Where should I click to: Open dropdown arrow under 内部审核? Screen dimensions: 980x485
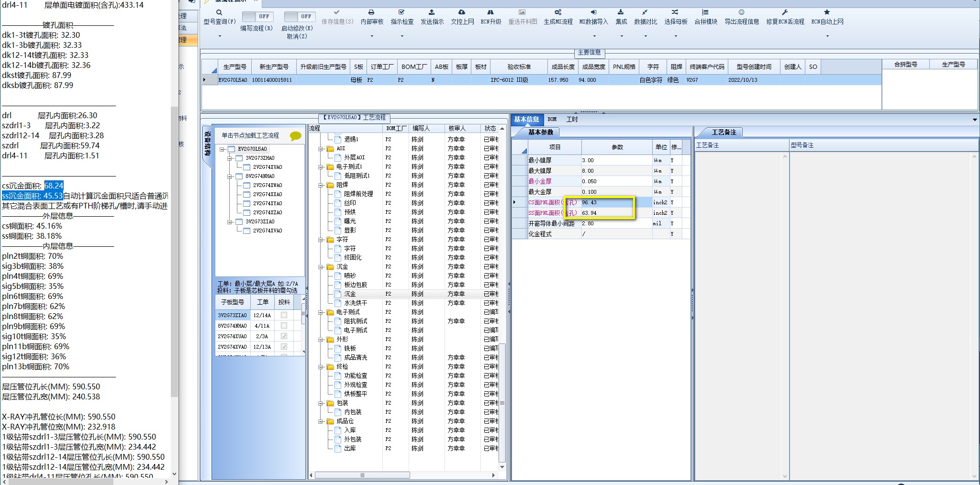(372, 36)
